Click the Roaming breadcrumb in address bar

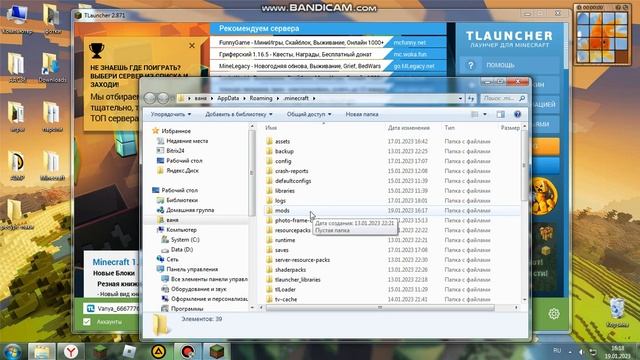pyautogui.click(x=261, y=98)
